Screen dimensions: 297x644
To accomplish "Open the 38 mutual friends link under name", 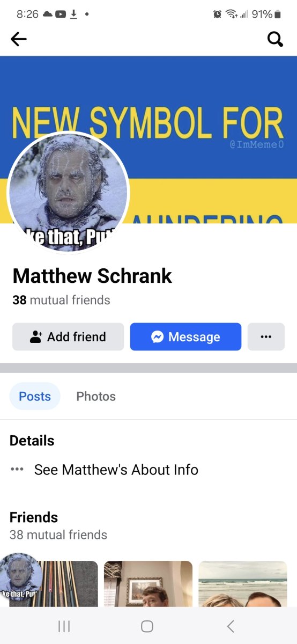I will pos(61,300).
